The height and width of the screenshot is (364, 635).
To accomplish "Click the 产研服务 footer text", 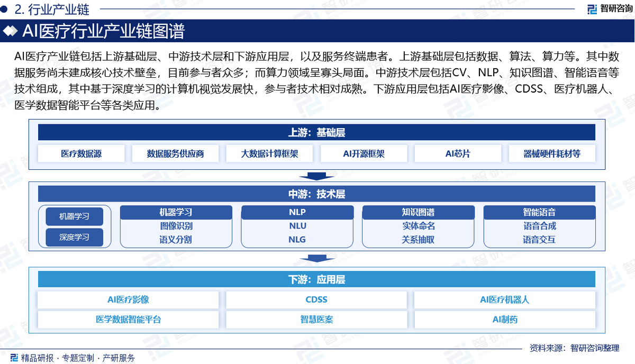I will click(119, 358).
